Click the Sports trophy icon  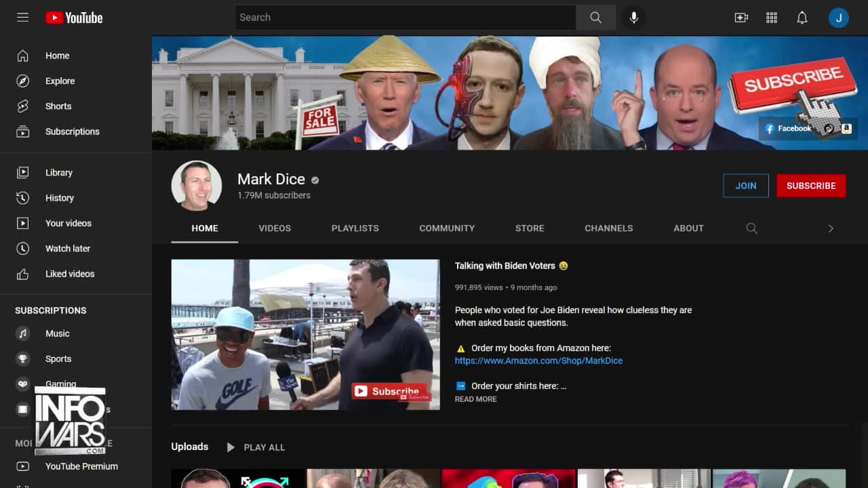tap(23, 359)
